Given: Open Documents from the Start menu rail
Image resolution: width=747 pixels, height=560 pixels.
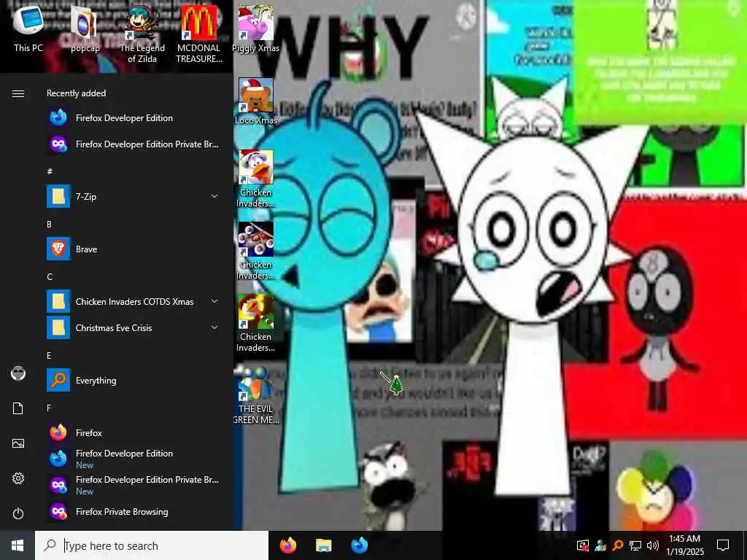Looking at the screenshot, I should [18, 408].
